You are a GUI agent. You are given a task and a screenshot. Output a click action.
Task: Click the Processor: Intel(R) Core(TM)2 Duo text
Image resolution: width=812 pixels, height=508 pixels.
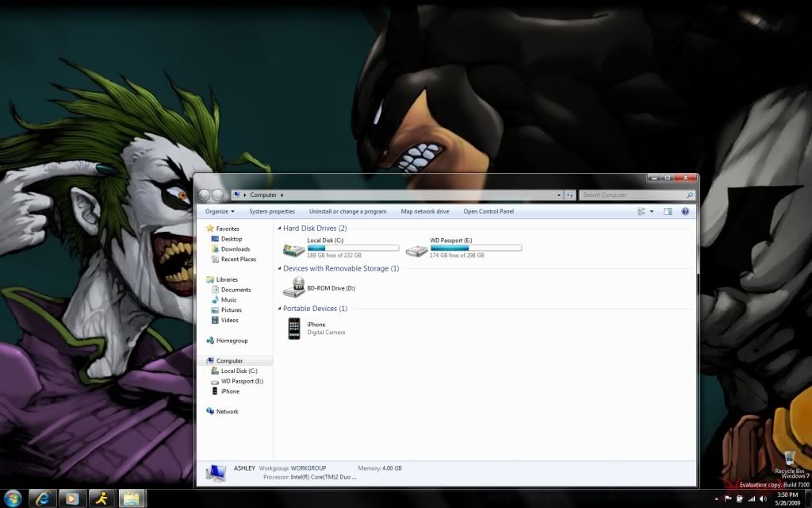pyautogui.click(x=310, y=477)
